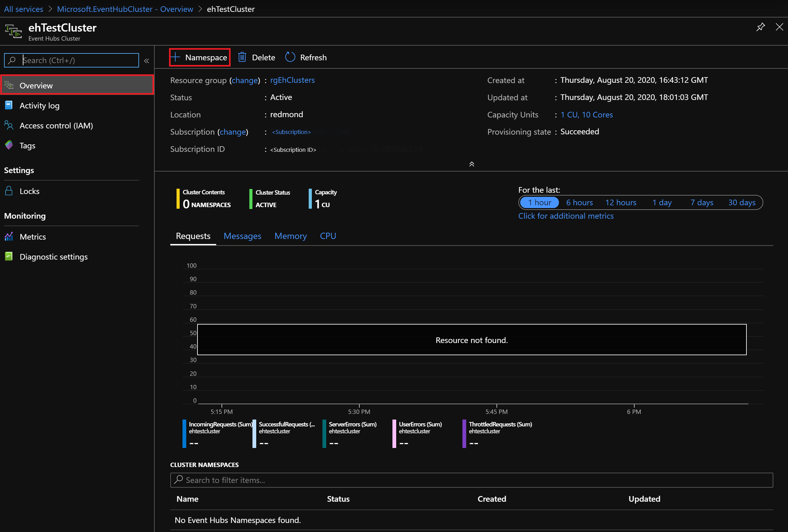Add a new Namespace to the cluster
788x532 pixels.
click(x=200, y=57)
